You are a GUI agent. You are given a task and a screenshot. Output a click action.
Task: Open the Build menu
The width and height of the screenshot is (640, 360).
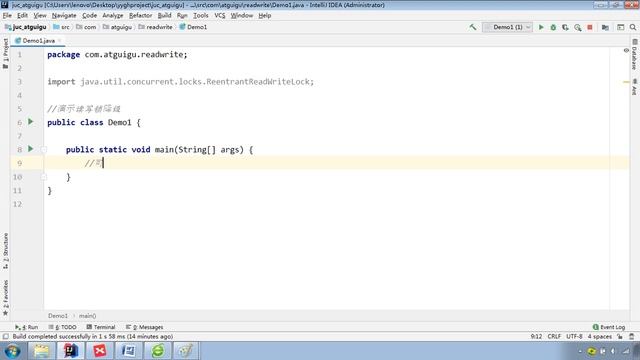click(164, 16)
